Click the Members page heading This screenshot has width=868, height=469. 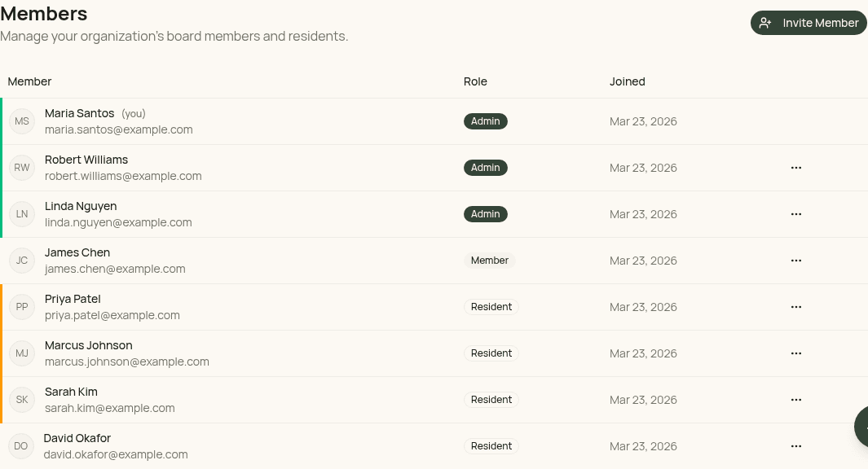tap(44, 13)
